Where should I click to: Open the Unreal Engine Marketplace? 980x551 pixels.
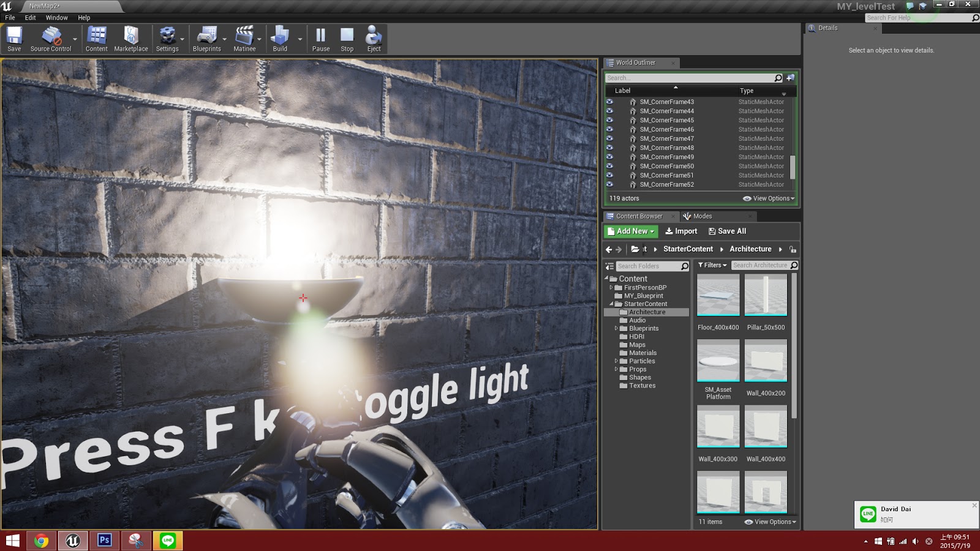click(x=130, y=38)
